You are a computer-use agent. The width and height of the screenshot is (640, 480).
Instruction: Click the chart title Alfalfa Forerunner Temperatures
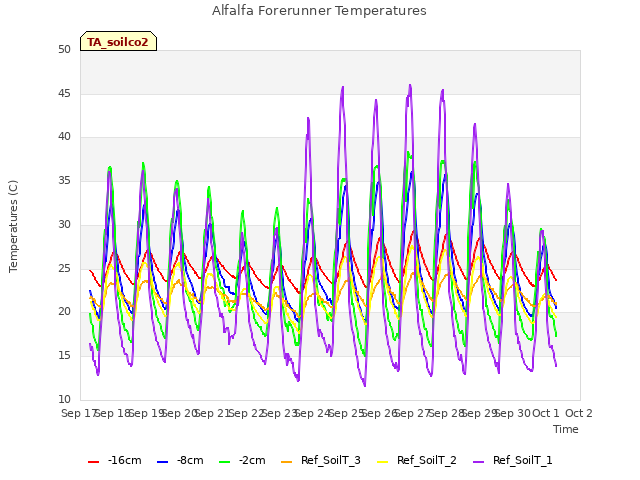pos(319,11)
